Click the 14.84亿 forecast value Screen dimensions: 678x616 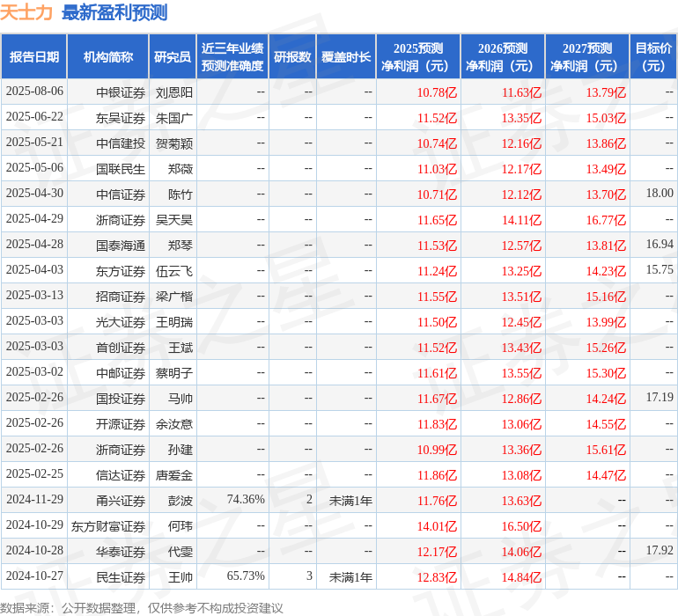point(521,577)
